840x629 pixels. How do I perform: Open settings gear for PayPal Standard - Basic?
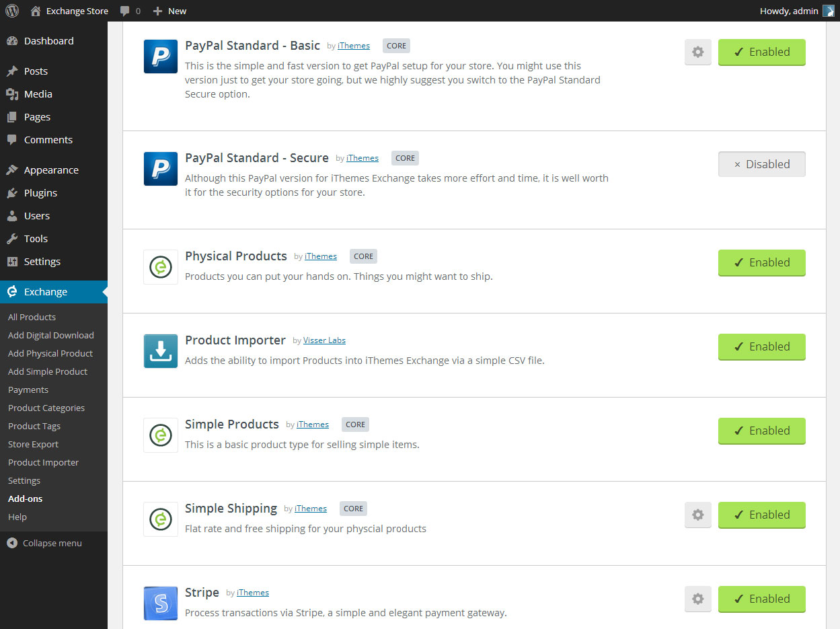(x=697, y=52)
